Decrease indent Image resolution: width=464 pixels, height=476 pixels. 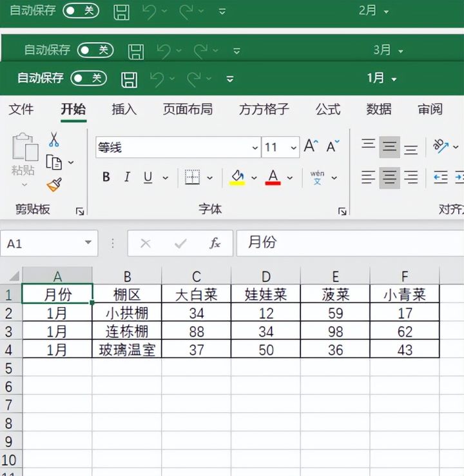pyautogui.click(x=441, y=177)
